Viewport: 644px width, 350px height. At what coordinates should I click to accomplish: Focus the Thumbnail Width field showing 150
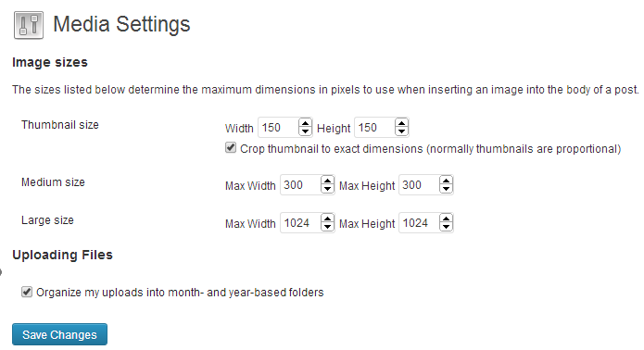pos(285,127)
